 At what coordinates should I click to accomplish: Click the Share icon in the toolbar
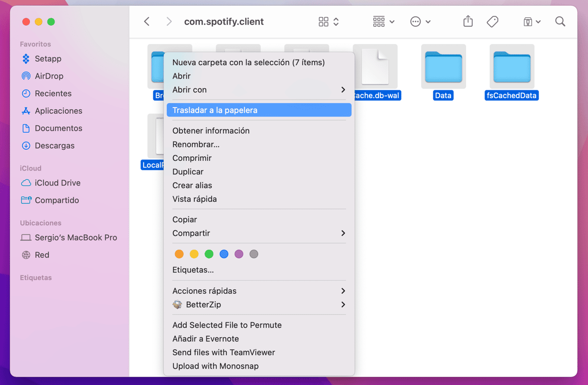coord(468,21)
